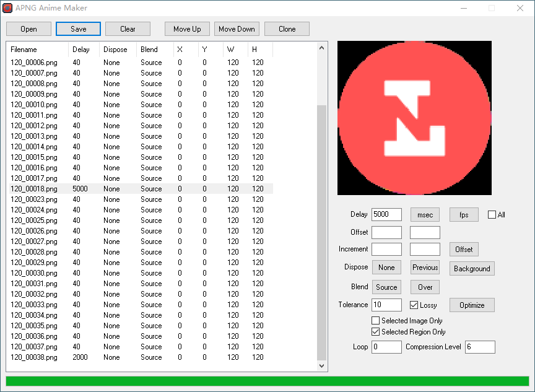Click the msec delay button
Viewport: 535px width, 392px height.
[x=425, y=215]
